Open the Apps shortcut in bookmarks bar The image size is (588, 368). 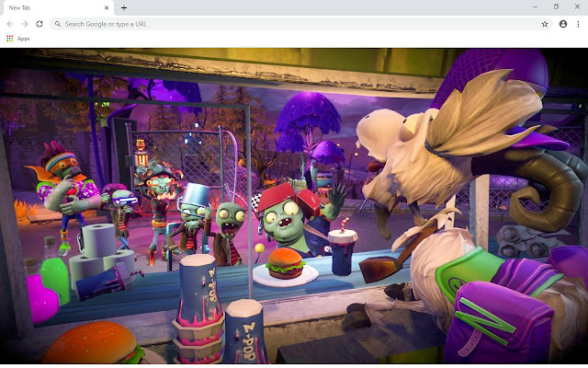18,39
